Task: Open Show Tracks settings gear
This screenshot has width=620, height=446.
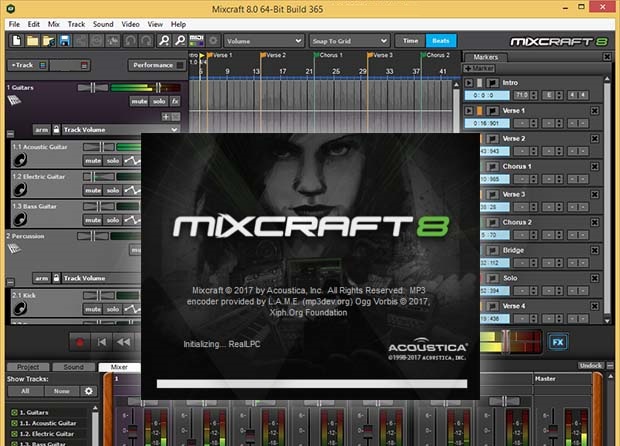Action: pos(89,391)
